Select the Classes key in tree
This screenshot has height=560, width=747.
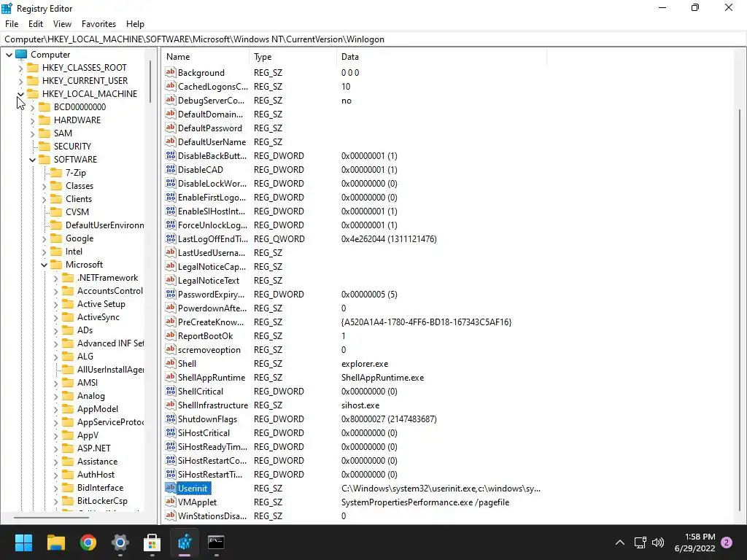(x=79, y=186)
